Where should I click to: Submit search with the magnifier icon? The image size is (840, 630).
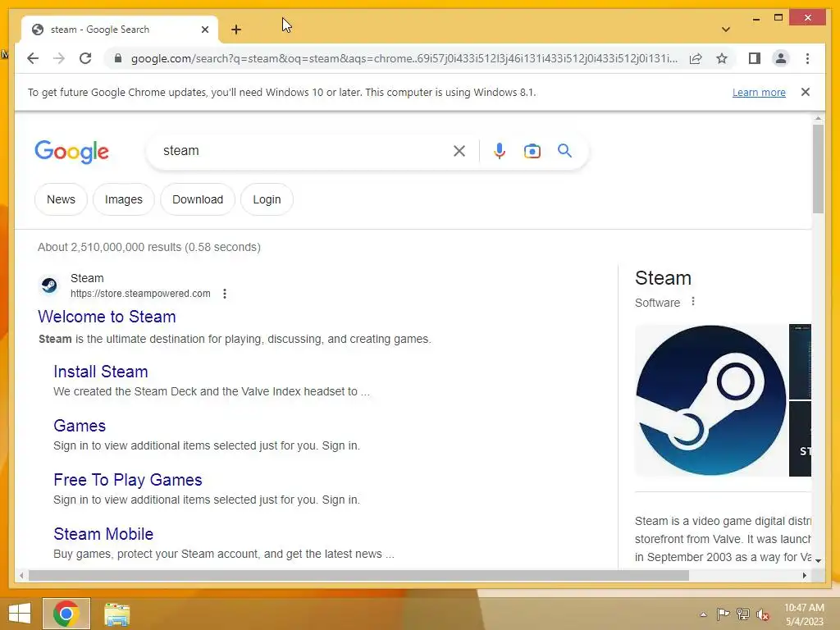564,151
